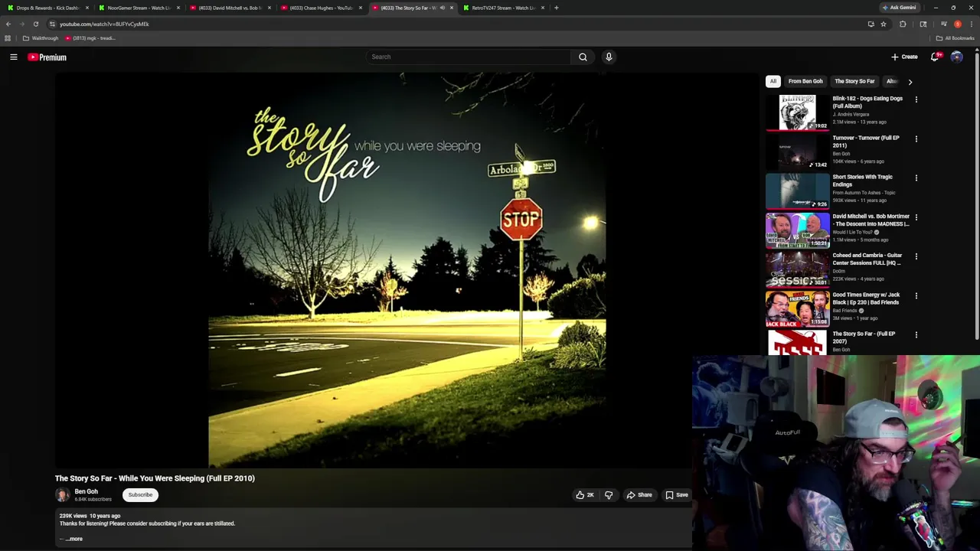
Task: Start voice search with microphone icon
Action: tap(609, 57)
